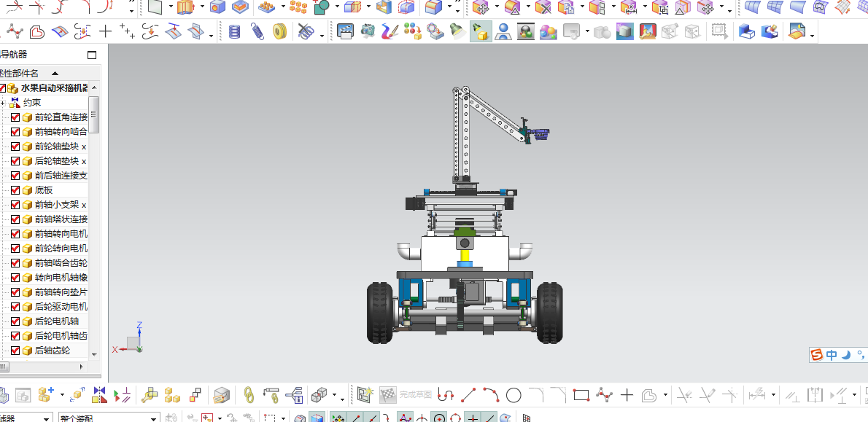Open the rightmost dropdown arrow on the visualization toolbar

812,36
